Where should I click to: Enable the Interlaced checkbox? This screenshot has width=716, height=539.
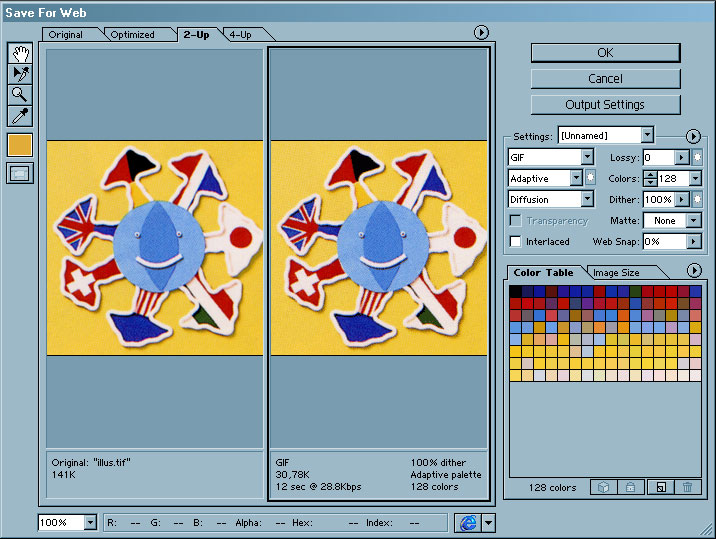[x=515, y=242]
